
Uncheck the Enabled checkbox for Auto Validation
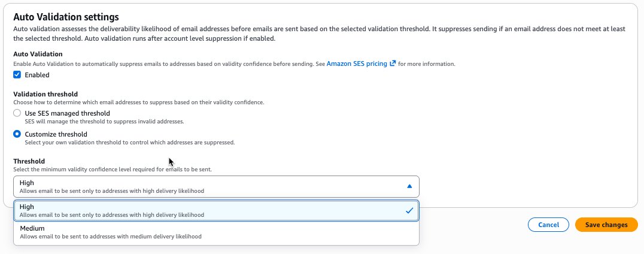(17, 75)
